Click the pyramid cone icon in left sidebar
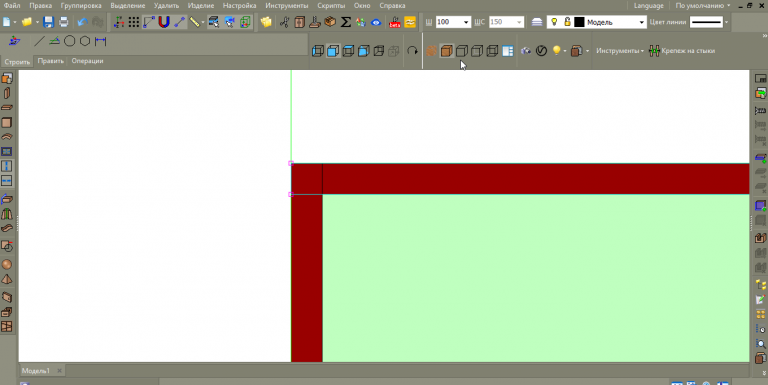The image size is (768, 385). [7, 279]
